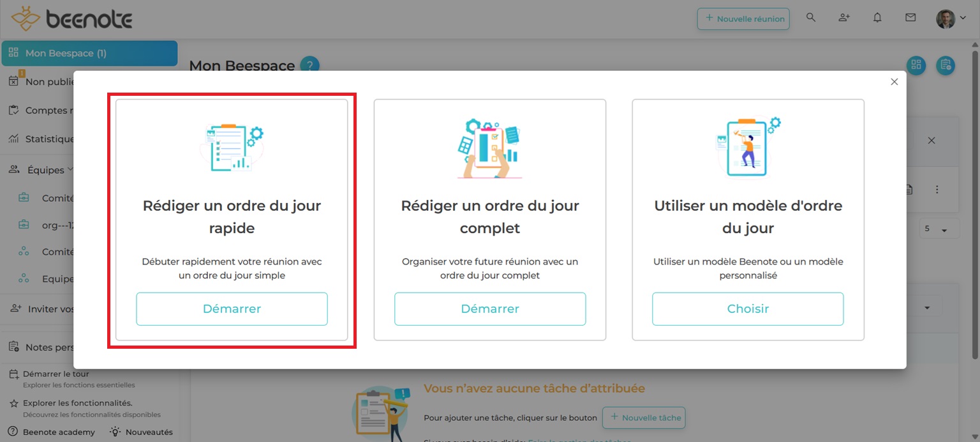Click the Comptes rendus sidebar icon

(x=13, y=109)
